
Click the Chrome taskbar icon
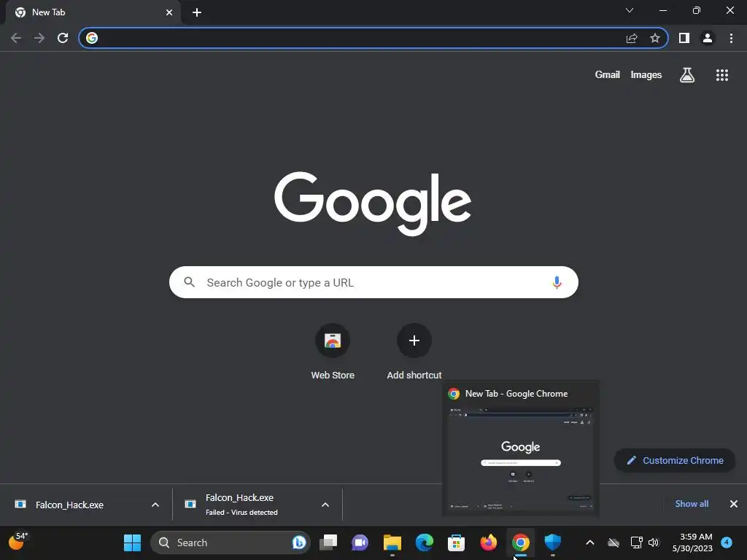pyautogui.click(x=521, y=542)
